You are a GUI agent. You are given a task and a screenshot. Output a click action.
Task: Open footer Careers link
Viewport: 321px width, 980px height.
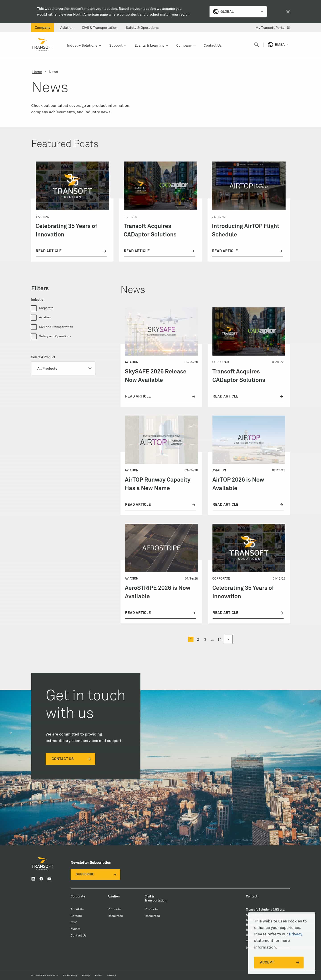tap(76, 916)
